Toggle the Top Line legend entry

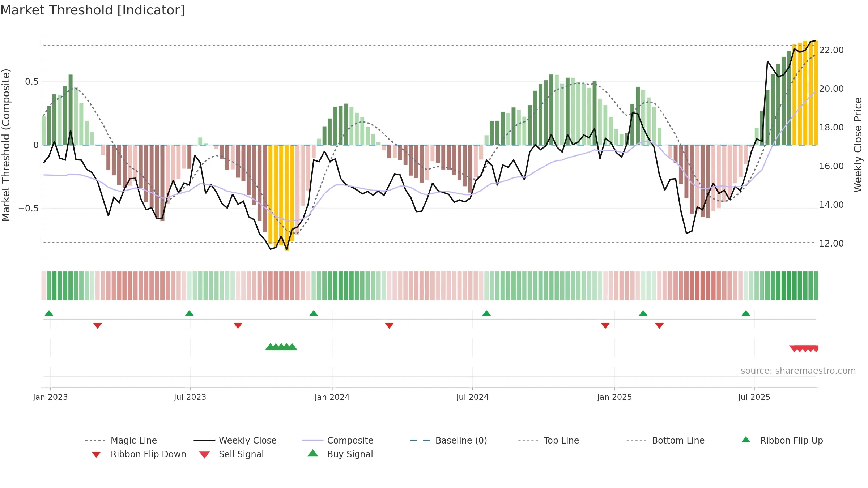click(549, 440)
